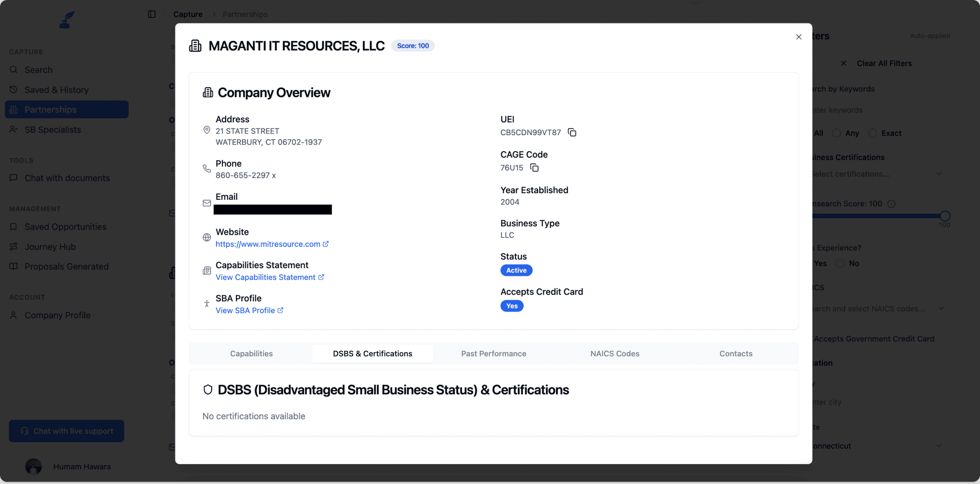
Task: Open the NAICS Codes tab
Action: point(615,353)
